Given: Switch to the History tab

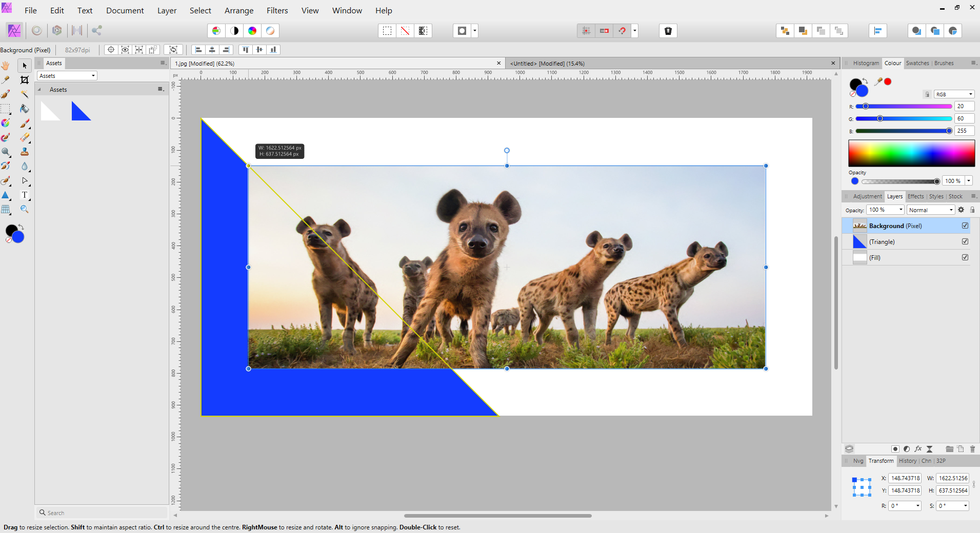Looking at the screenshot, I should pyautogui.click(x=907, y=461).
